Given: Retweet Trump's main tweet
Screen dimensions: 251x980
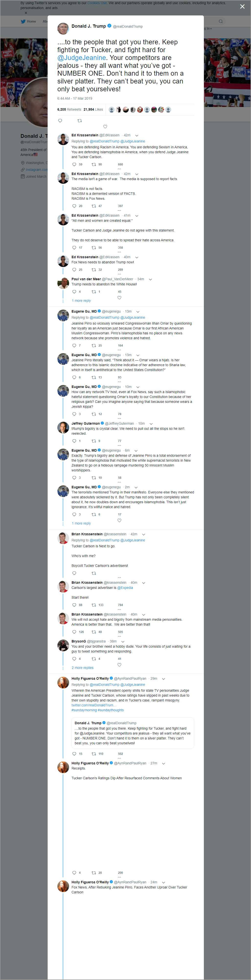Looking at the screenshot, I should (79, 121).
